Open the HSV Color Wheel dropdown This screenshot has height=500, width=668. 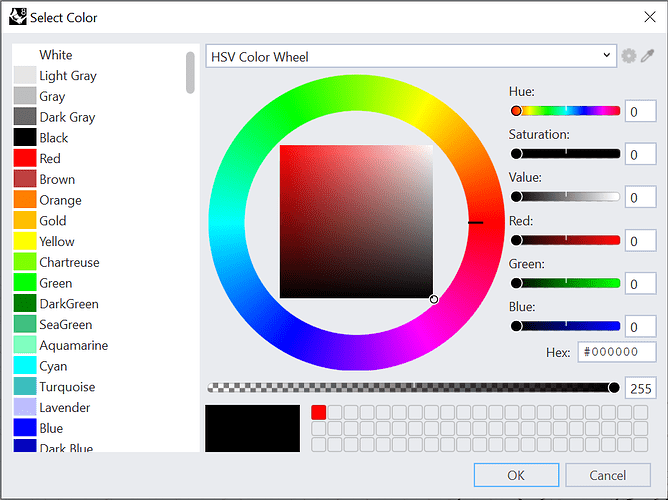point(411,56)
